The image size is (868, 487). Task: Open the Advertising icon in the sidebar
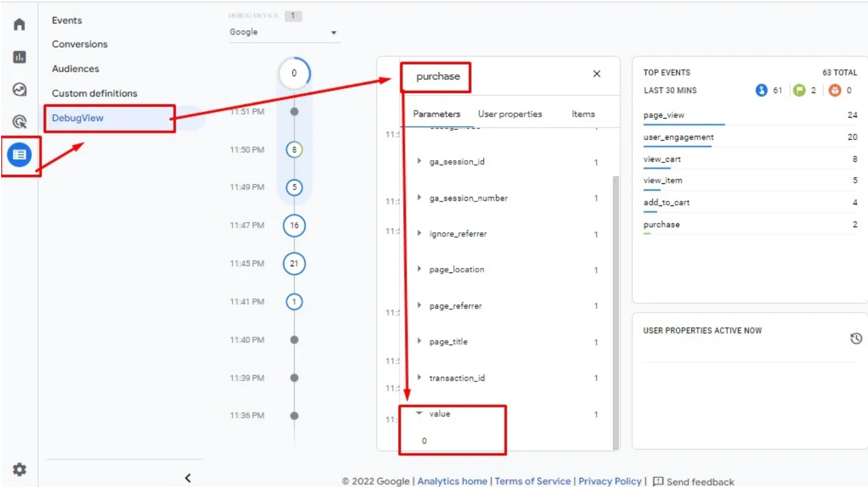[x=19, y=121]
